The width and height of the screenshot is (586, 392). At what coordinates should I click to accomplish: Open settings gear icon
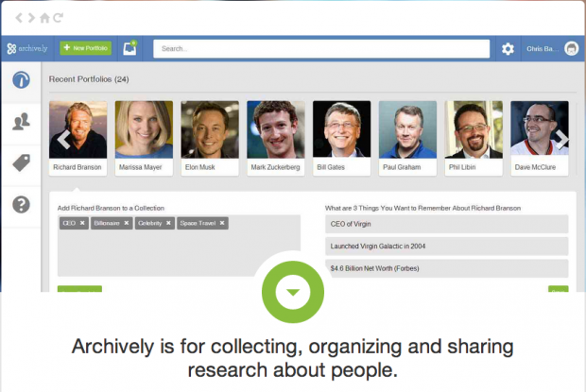[x=508, y=49]
